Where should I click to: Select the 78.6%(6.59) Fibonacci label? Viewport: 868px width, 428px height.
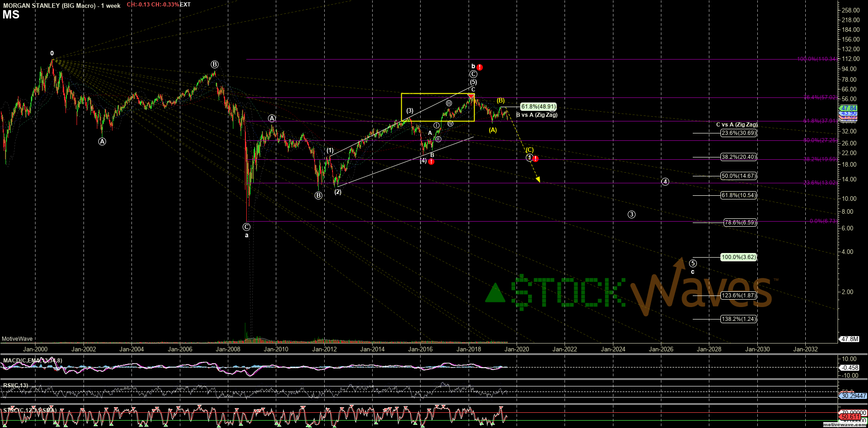[740, 223]
